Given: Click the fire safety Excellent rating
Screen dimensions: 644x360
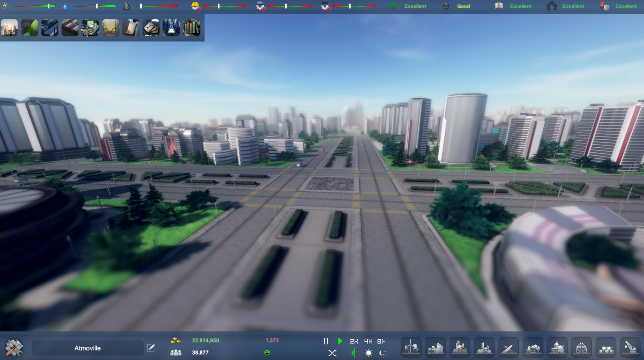Looking at the screenshot, I should (x=626, y=6).
